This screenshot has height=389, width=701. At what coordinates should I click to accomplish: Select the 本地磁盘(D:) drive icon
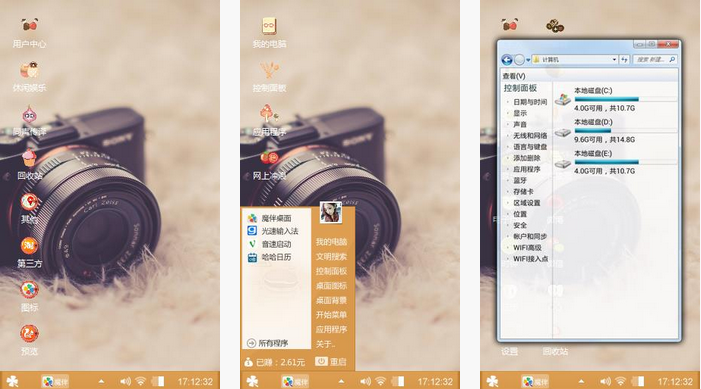click(563, 132)
